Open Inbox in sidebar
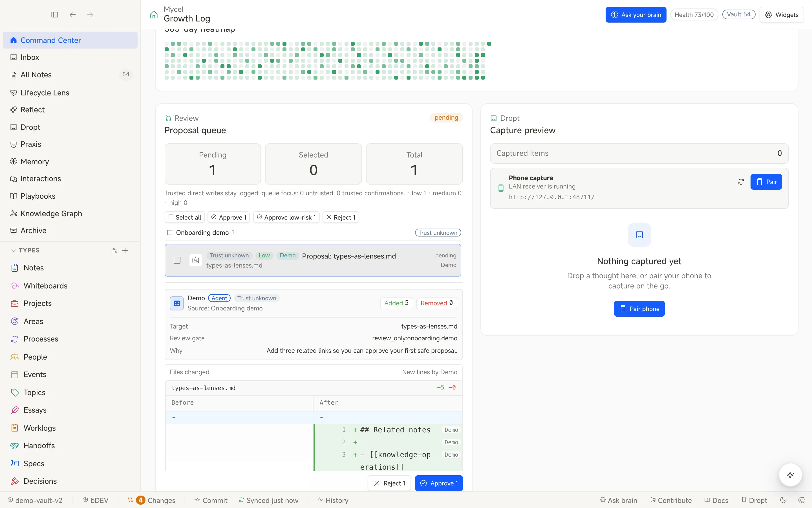The width and height of the screenshot is (812, 508). point(70,57)
